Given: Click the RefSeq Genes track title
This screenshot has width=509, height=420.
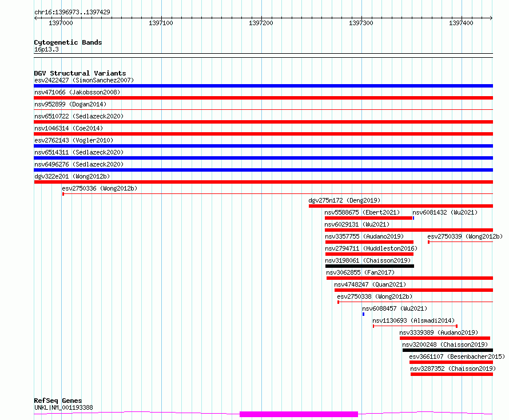Looking at the screenshot, I should [x=58, y=401].
